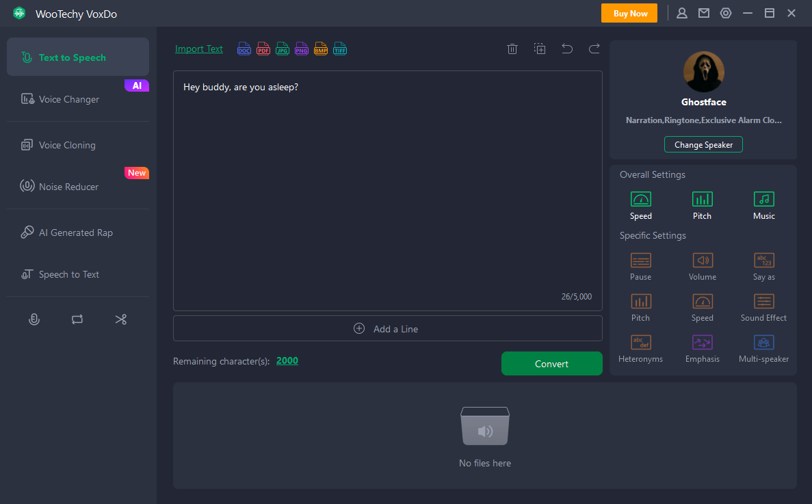Open the Multi-speaker setting
This screenshot has width=812, height=504.
click(763, 348)
